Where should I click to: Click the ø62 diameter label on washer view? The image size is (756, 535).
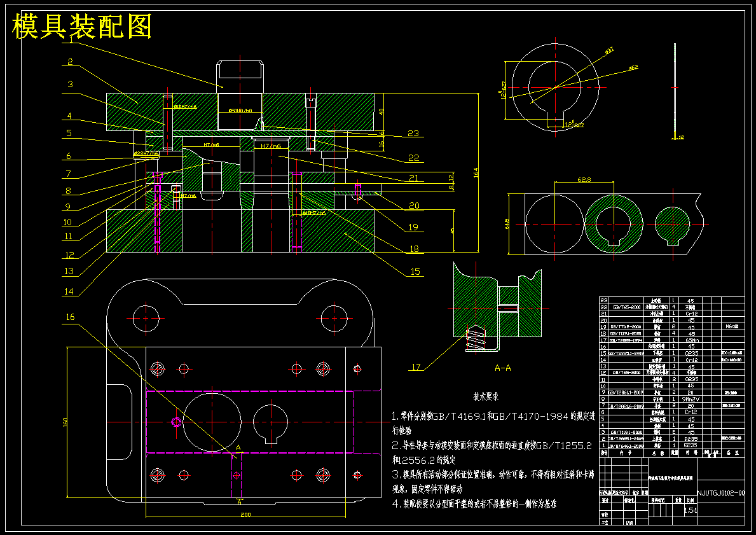(633, 68)
